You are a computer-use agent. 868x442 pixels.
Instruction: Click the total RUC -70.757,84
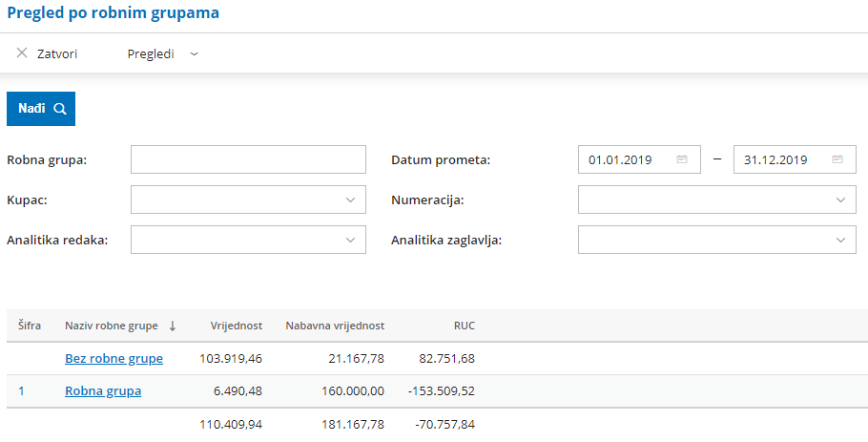point(445,425)
